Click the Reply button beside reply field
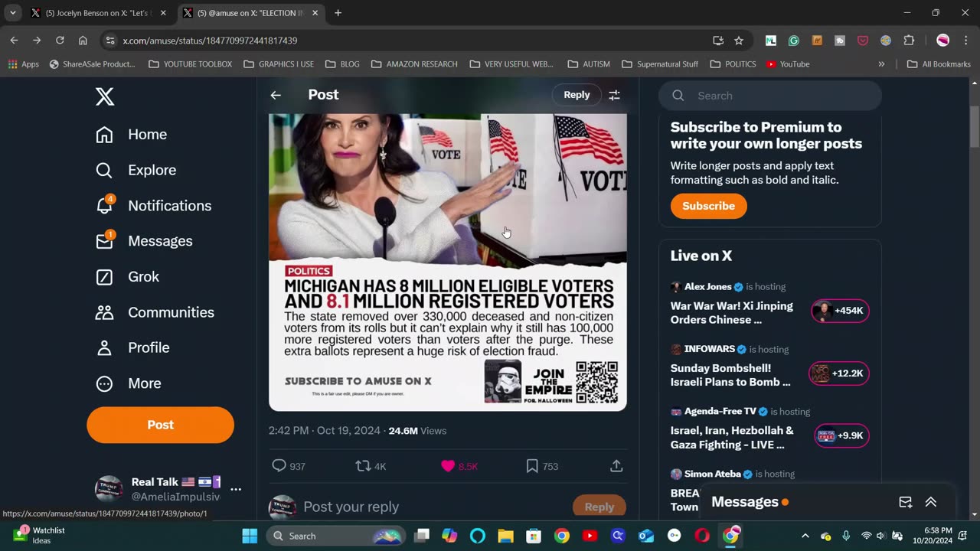This screenshot has height=551, width=980. click(599, 507)
